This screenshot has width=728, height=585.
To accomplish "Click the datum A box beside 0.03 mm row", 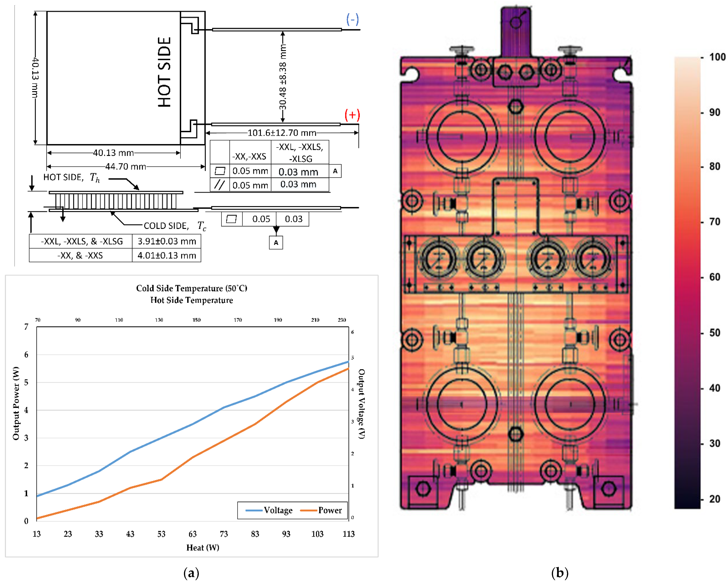I will tap(335, 171).
